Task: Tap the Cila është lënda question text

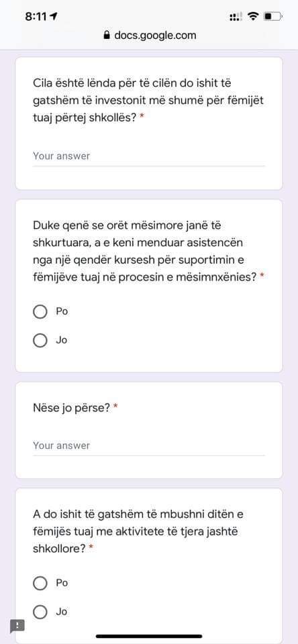Action: 148,100
